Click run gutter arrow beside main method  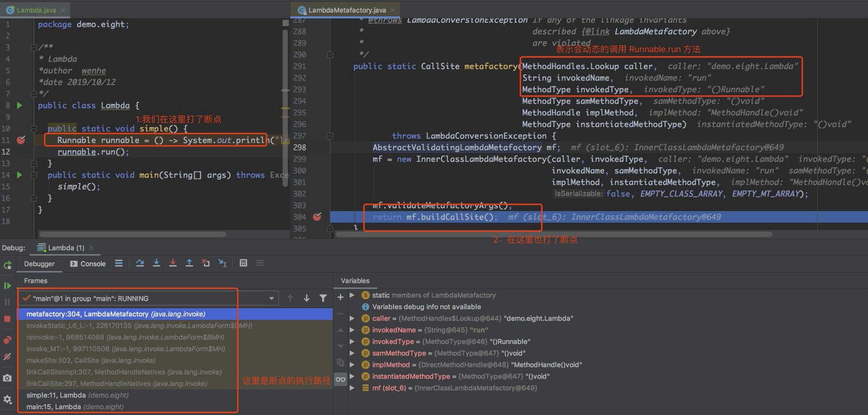coord(19,174)
